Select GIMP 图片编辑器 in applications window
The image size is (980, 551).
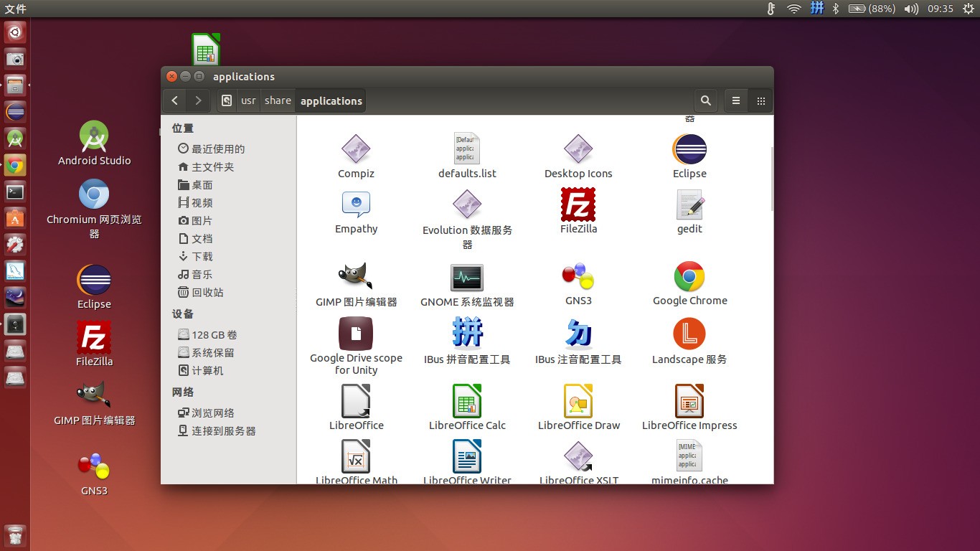pyautogui.click(x=356, y=284)
